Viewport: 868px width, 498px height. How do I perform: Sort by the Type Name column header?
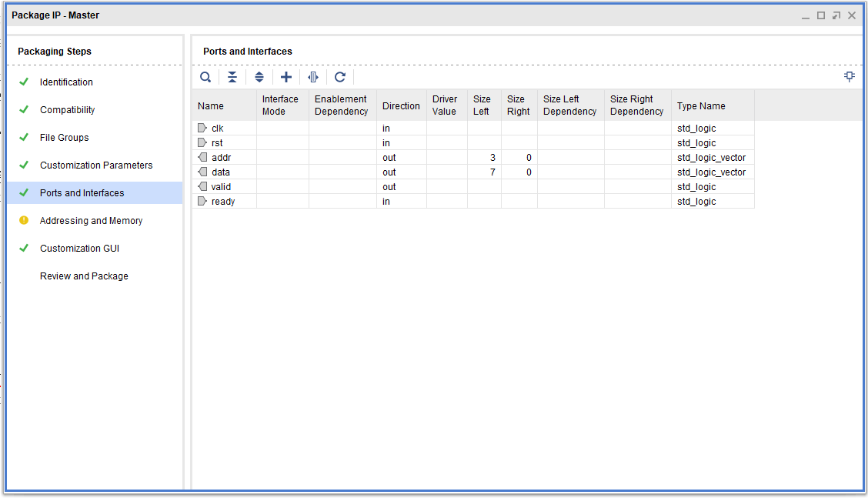(713, 105)
